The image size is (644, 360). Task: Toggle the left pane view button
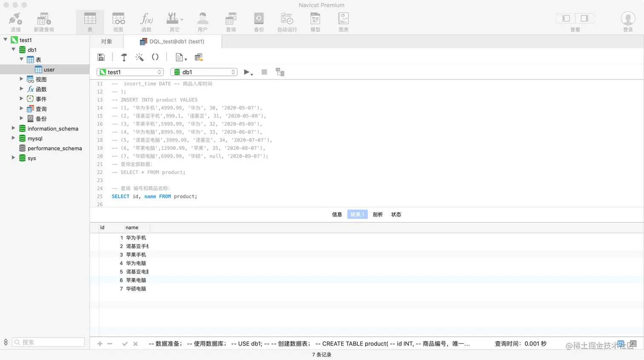[x=566, y=18]
